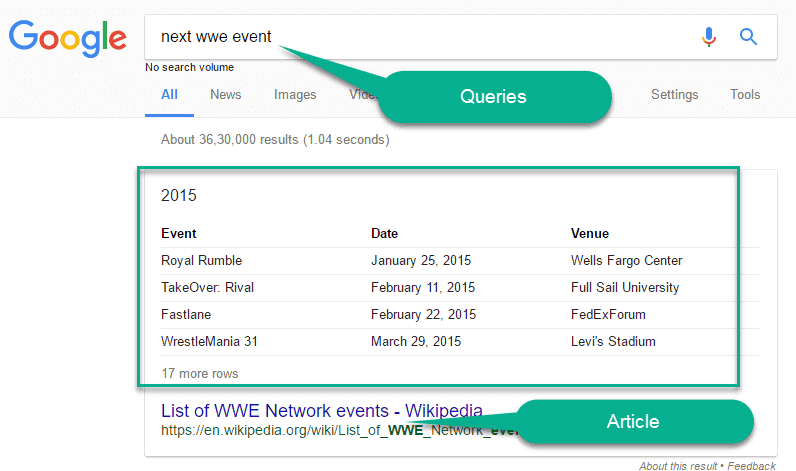Click the Feedback link
796x471 pixels.
coord(751,466)
